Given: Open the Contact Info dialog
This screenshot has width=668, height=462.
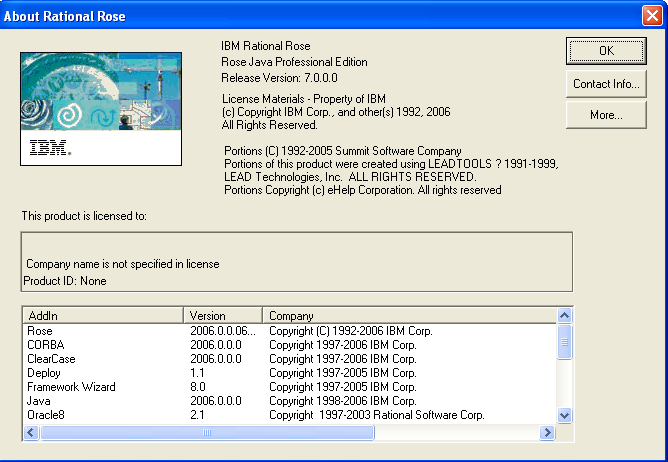Looking at the screenshot, I should [x=606, y=84].
